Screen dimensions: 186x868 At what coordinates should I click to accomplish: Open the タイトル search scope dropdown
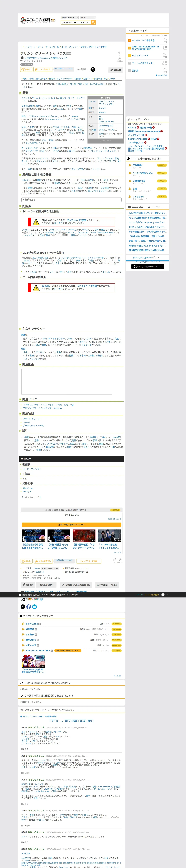click(x=88, y=18)
